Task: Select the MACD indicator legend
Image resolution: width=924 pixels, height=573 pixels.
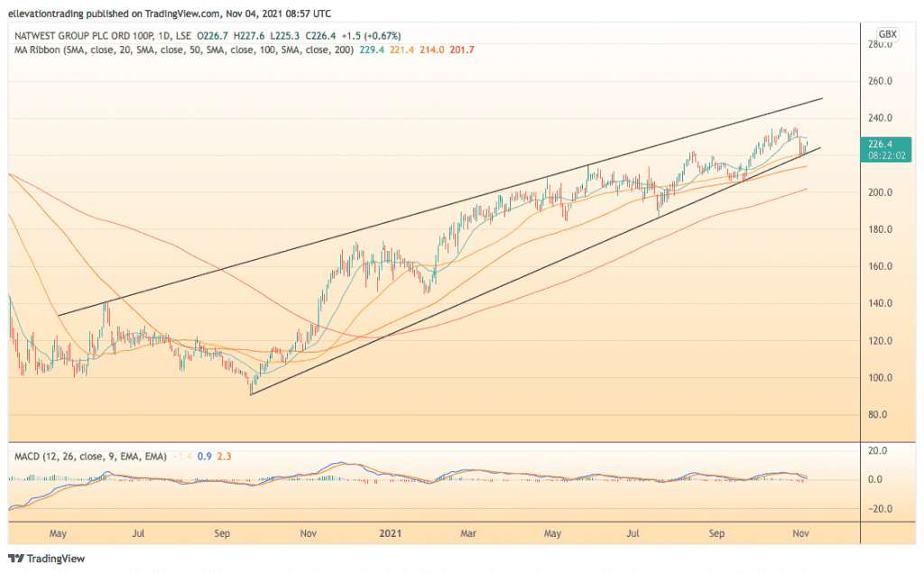Action: coord(90,457)
